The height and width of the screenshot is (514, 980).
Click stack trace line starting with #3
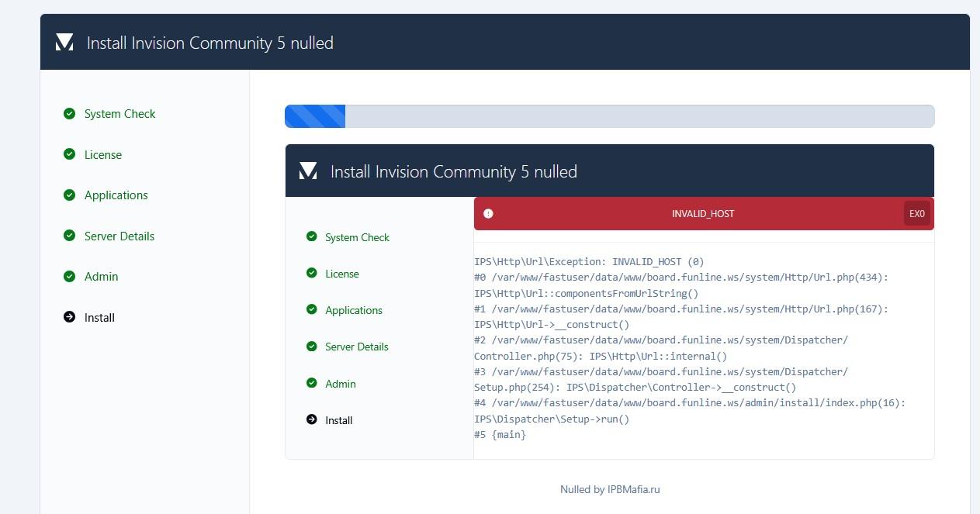point(661,372)
